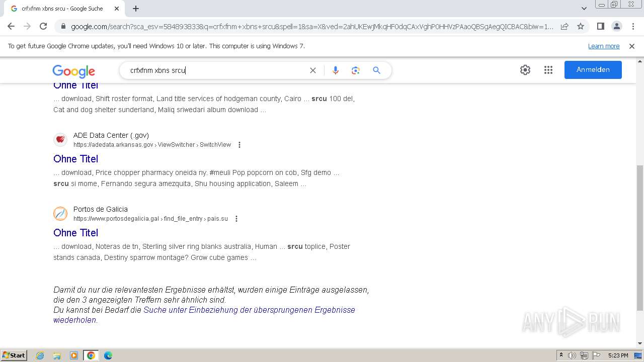Go back to the previous page

11,26
